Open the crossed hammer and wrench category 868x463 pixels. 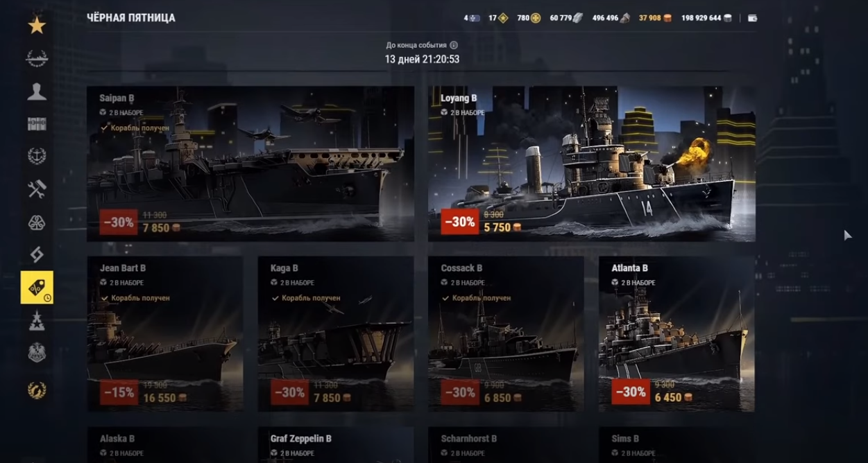click(x=37, y=189)
